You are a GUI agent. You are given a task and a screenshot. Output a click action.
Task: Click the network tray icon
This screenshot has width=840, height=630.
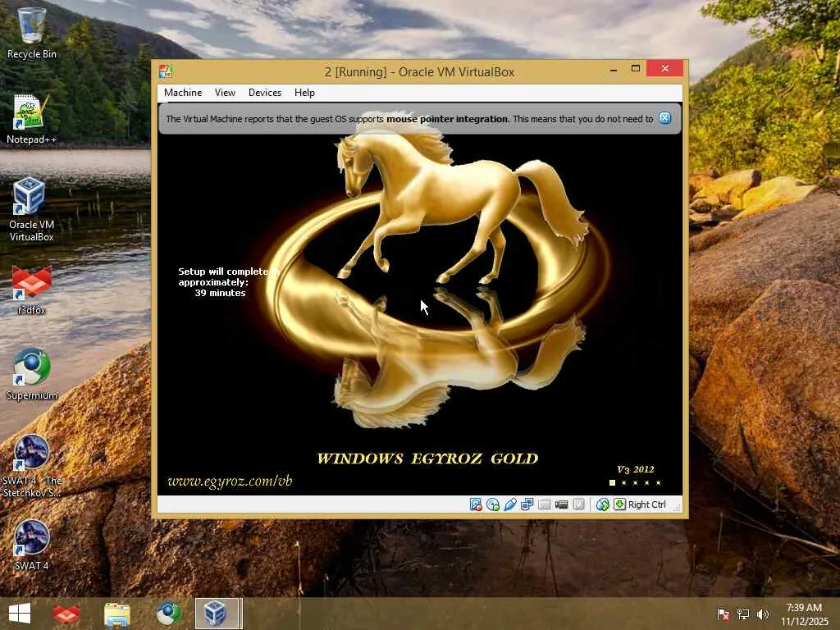pos(743,614)
